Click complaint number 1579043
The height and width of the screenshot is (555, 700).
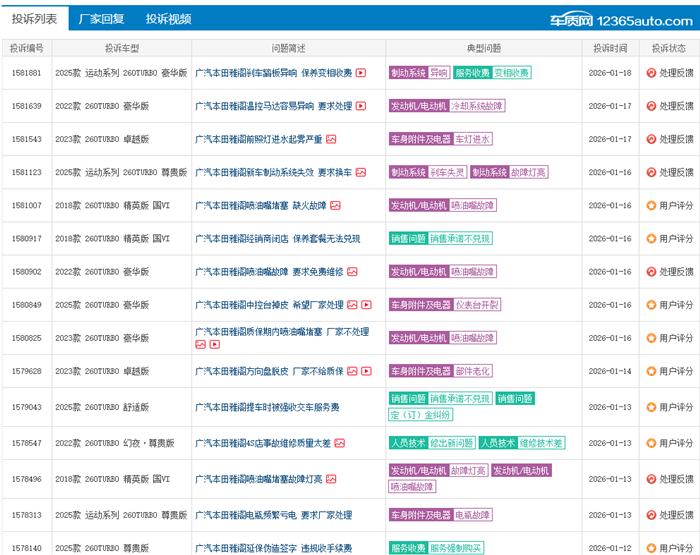point(27,407)
